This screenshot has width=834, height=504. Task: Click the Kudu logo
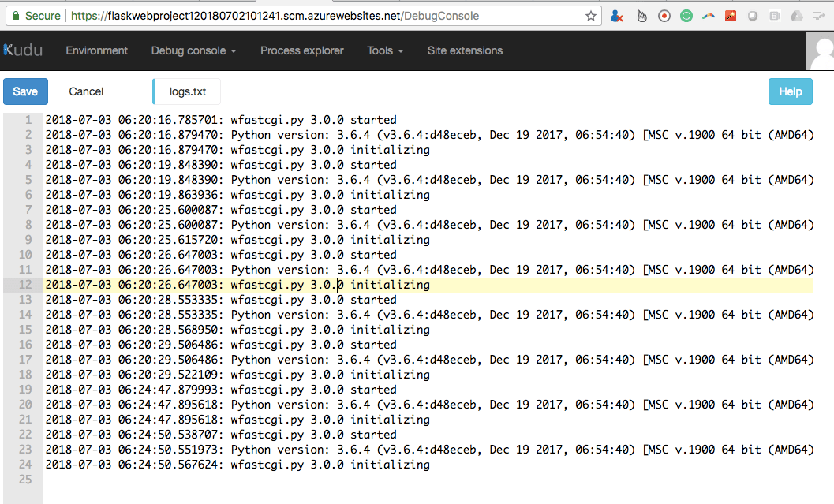pyautogui.click(x=24, y=50)
